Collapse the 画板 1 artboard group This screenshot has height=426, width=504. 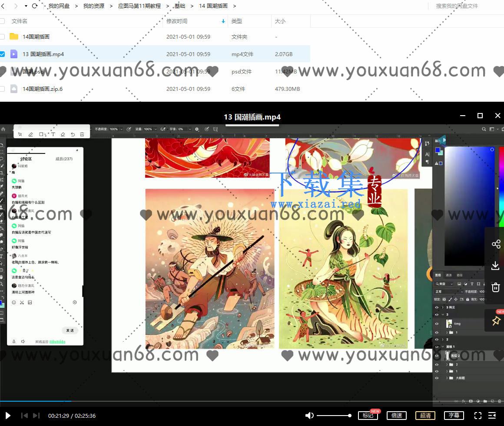[x=443, y=346]
